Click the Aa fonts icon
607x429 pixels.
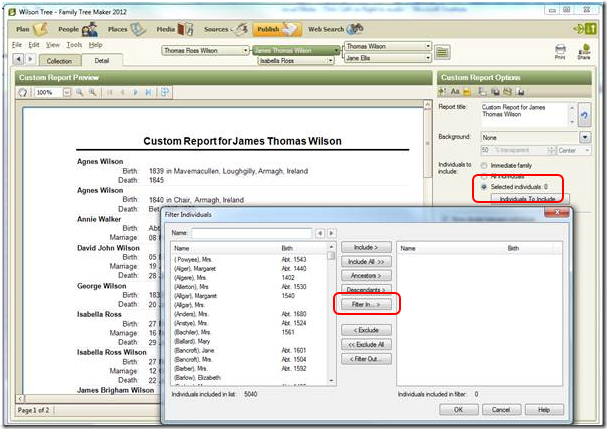click(x=455, y=91)
